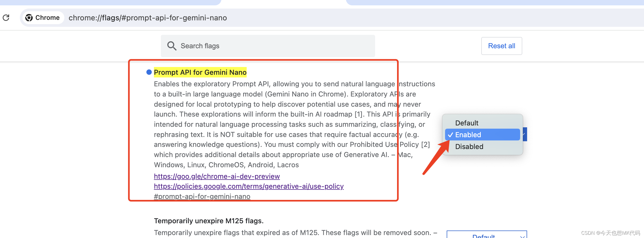Open the M125 flags Default dropdown

pos(487,234)
